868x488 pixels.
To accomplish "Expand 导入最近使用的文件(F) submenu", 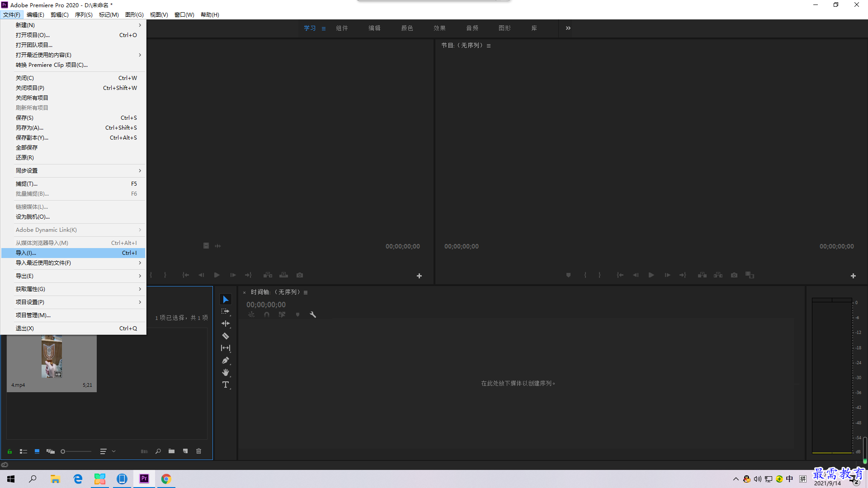I will coord(73,263).
